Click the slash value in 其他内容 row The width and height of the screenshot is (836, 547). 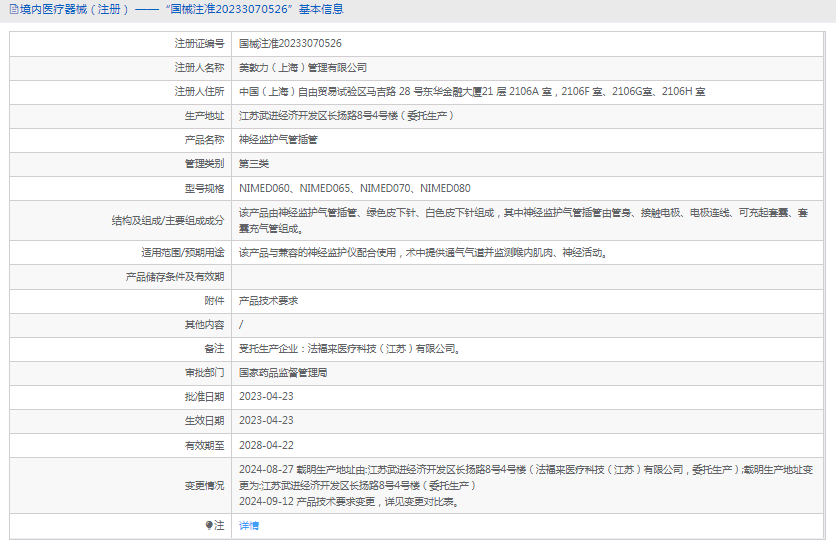point(241,325)
